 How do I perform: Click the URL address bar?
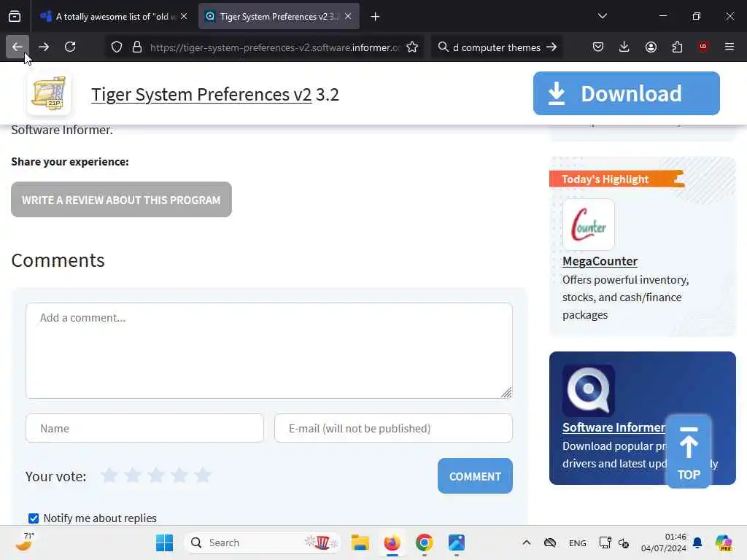point(274,47)
